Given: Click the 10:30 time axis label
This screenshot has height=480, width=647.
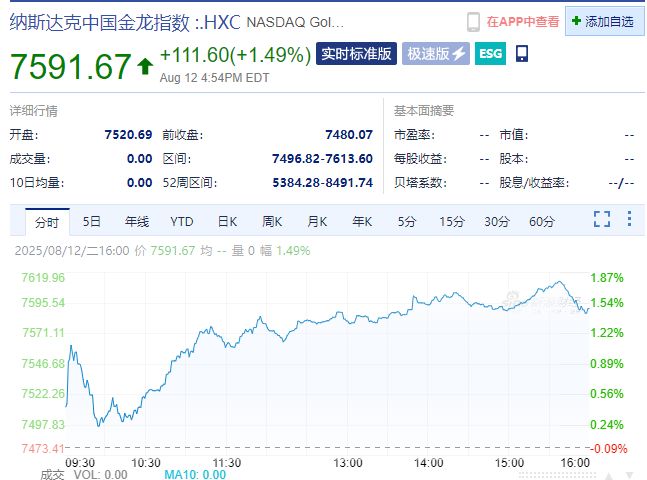Looking at the screenshot, I should coord(146,463).
